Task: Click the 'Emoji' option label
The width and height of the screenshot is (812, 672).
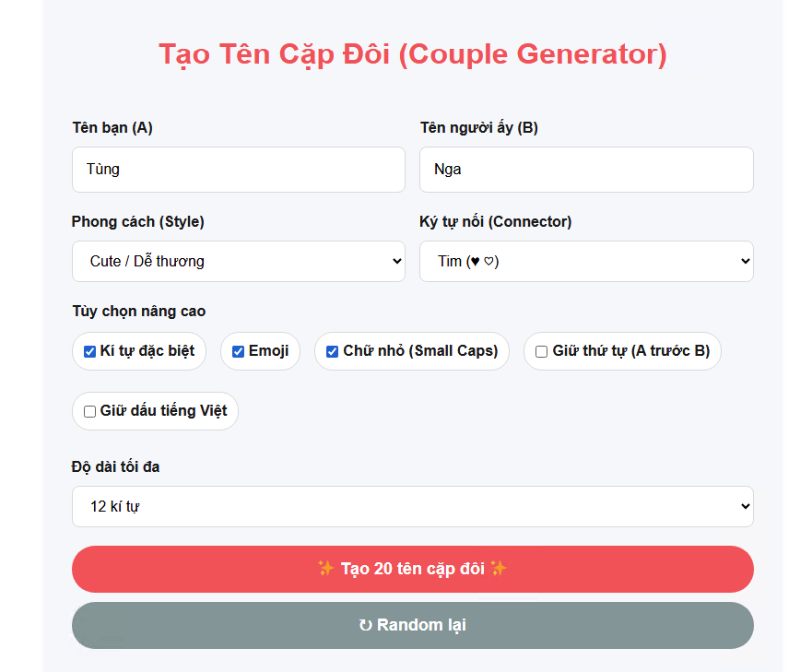Action: click(268, 351)
